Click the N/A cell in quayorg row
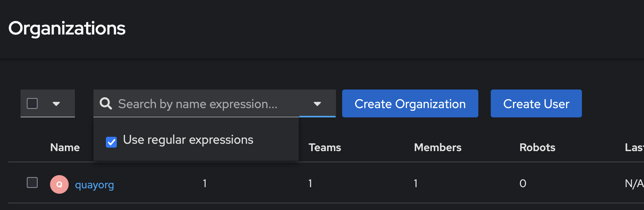 coord(634,184)
